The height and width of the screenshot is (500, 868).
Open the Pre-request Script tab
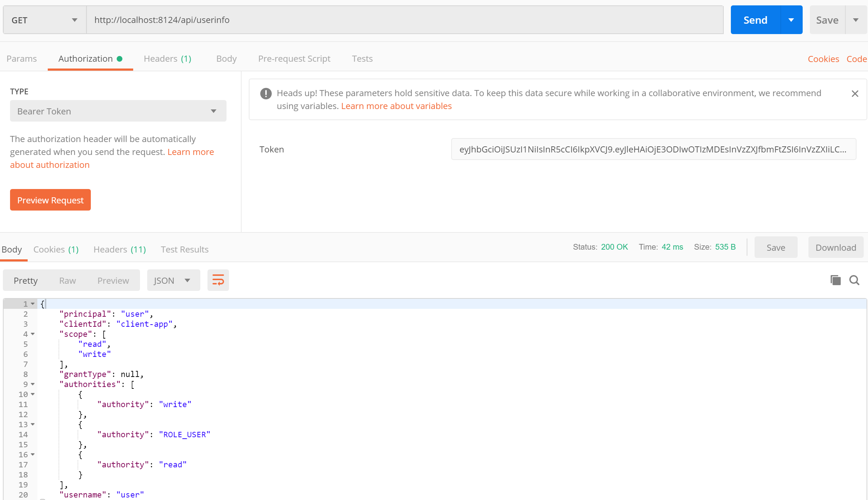tap(294, 58)
